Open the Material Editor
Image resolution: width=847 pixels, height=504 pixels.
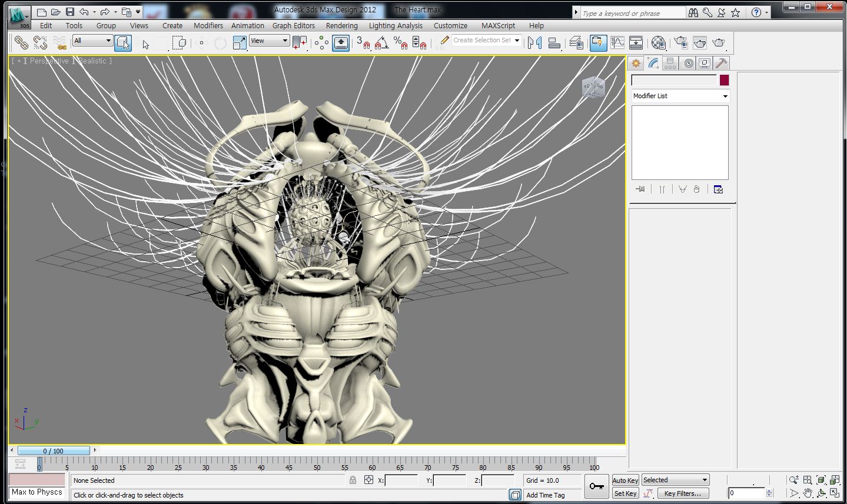point(659,42)
